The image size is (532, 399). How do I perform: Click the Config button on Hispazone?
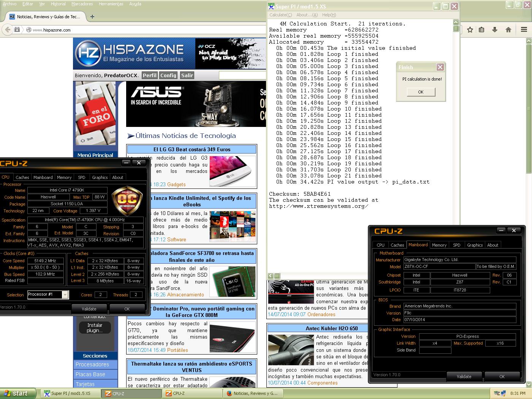point(168,75)
